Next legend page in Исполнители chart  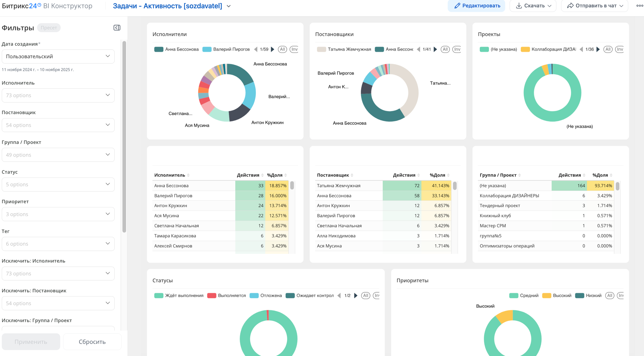pos(273,49)
